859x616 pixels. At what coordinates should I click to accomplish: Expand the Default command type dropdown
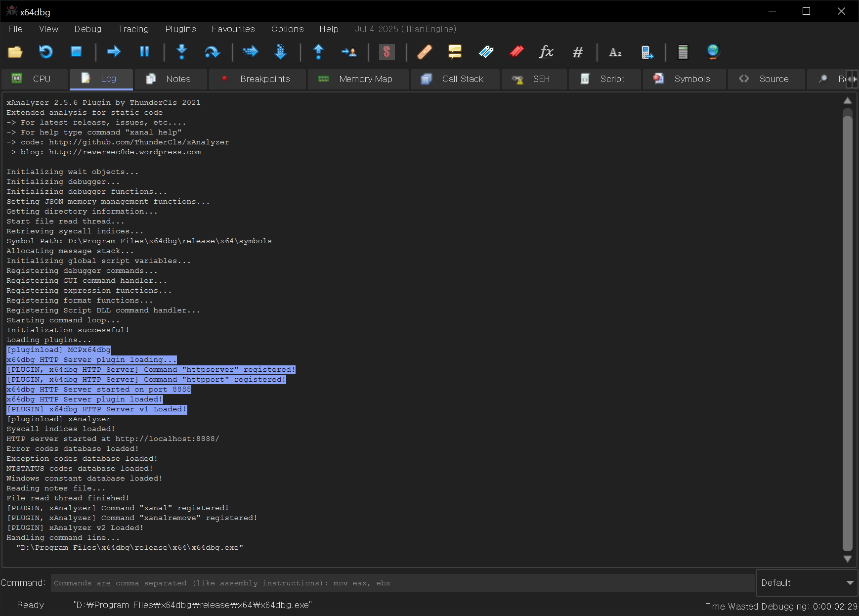point(807,583)
